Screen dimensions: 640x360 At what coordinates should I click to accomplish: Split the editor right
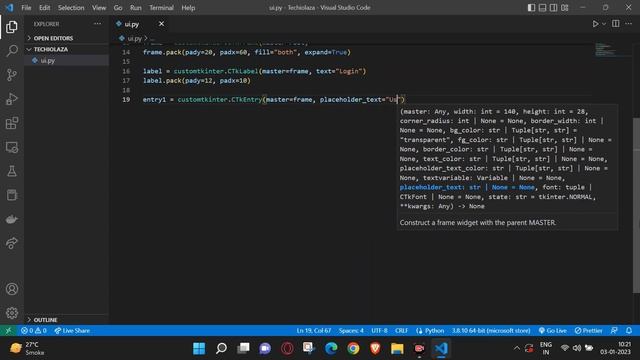616,24
